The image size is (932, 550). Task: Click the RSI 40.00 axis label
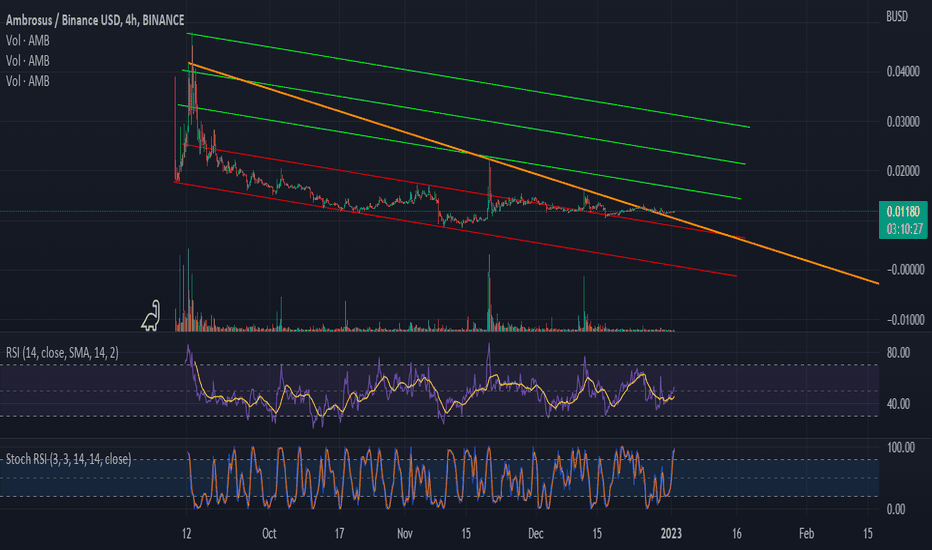click(x=898, y=404)
